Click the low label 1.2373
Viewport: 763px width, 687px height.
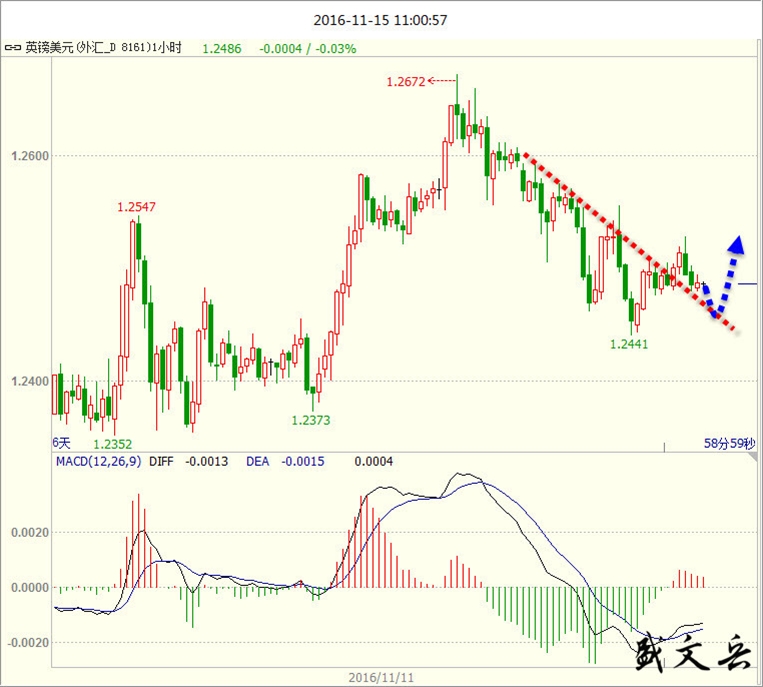[310, 420]
